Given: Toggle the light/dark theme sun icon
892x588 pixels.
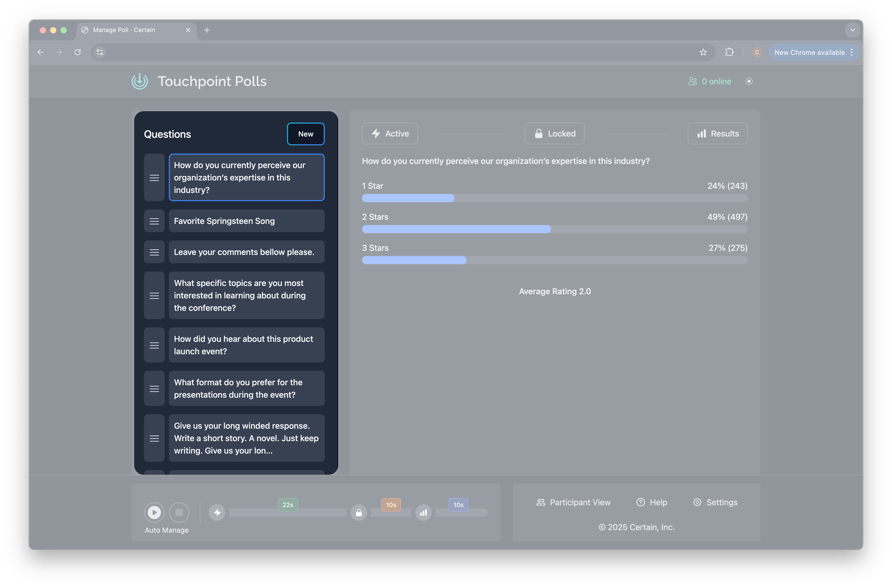Looking at the screenshot, I should click(749, 81).
